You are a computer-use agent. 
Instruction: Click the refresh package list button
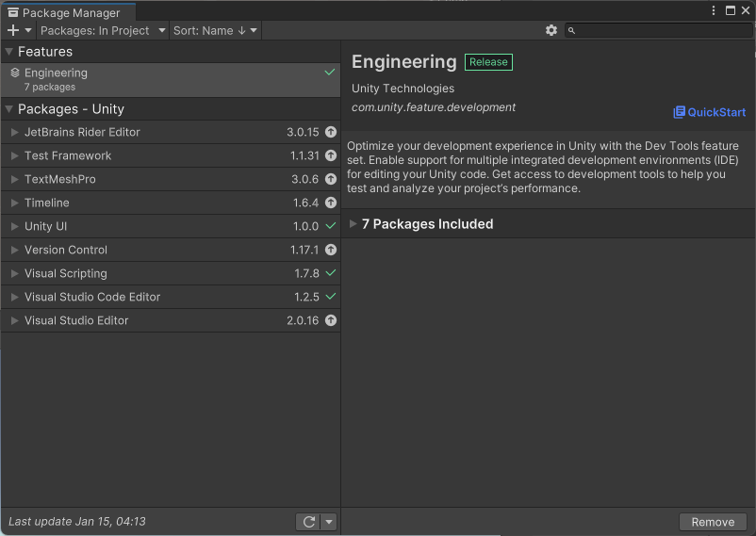tap(308, 522)
